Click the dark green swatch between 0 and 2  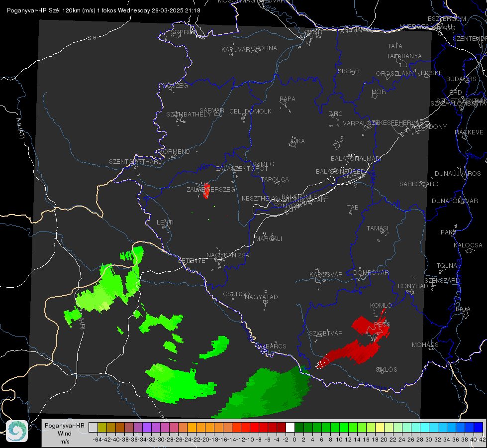click(299, 428)
